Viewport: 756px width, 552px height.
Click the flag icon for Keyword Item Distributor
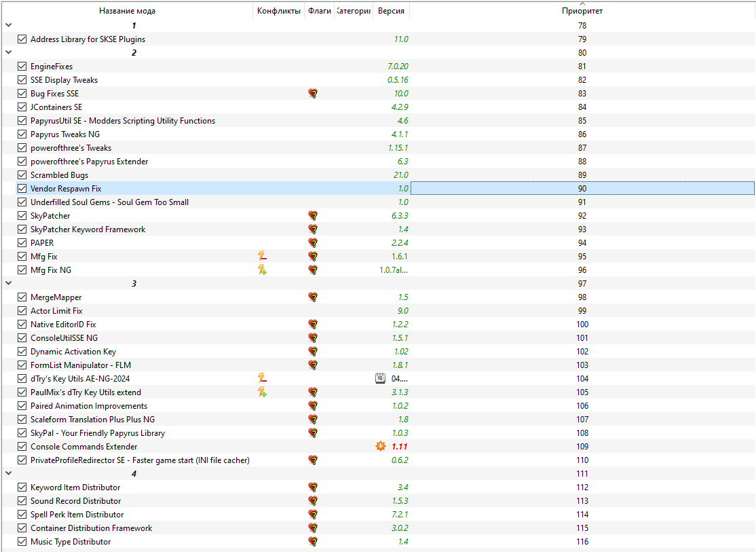pyautogui.click(x=313, y=487)
